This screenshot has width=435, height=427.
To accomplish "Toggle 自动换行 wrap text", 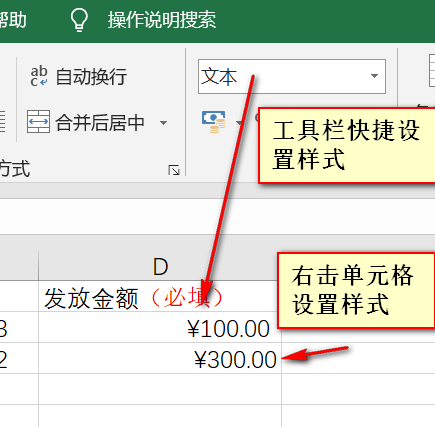I will (x=78, y=76).
